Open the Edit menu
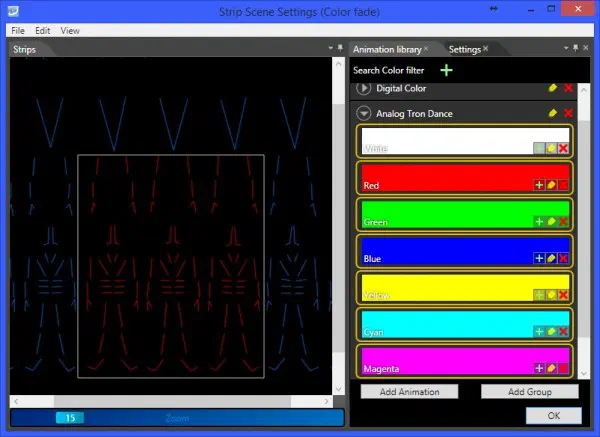 [x=42, y=31]
